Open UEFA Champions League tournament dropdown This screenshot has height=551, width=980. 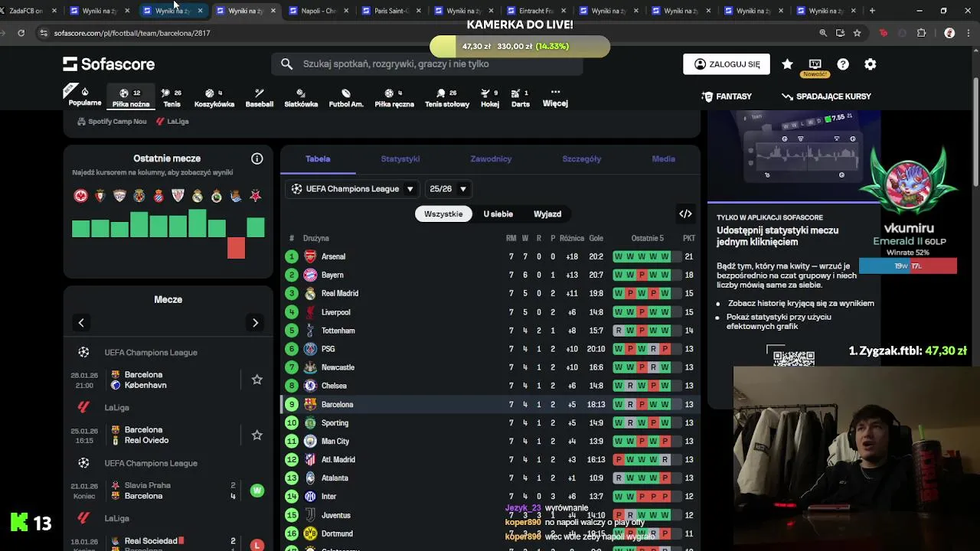click(353, 188)
